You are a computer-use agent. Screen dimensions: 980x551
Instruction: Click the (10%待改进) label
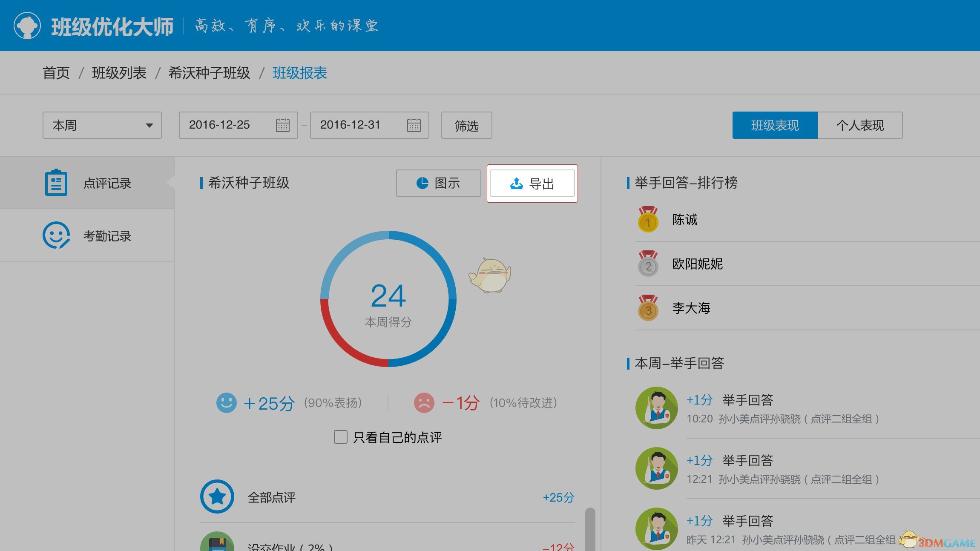[x=523, y=403]
